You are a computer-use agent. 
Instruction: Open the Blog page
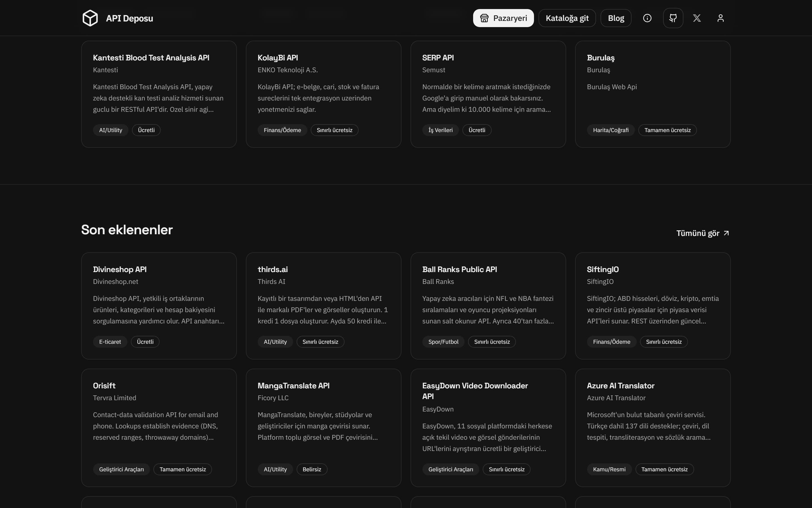coord(616,18)
